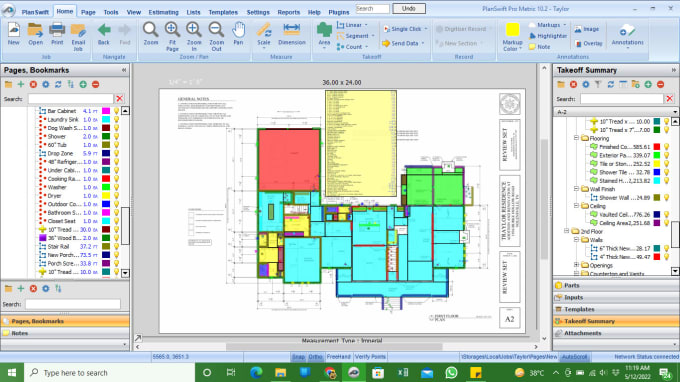This screenshot has height=382, width=680.
Task: Select the Fit Page zoom tool
Action: (172, 36)
